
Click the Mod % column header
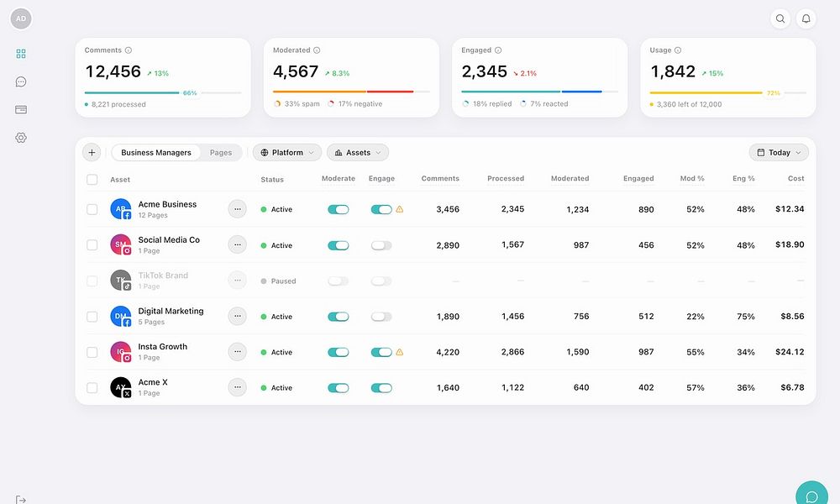coord(692,178)
